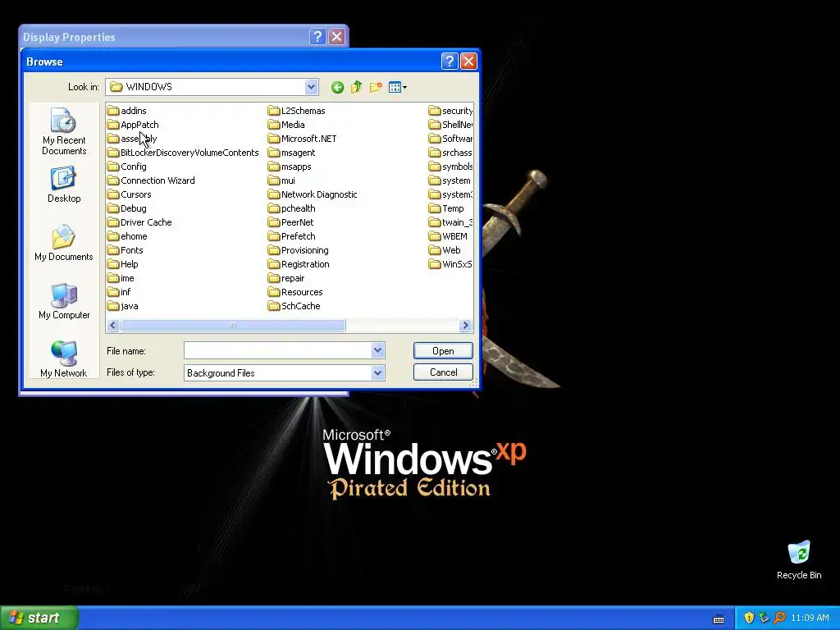The height and width of the screenshot is (630, 840).
Task: Open the View menu dropdown icon
Action: (x=398, y=87)
